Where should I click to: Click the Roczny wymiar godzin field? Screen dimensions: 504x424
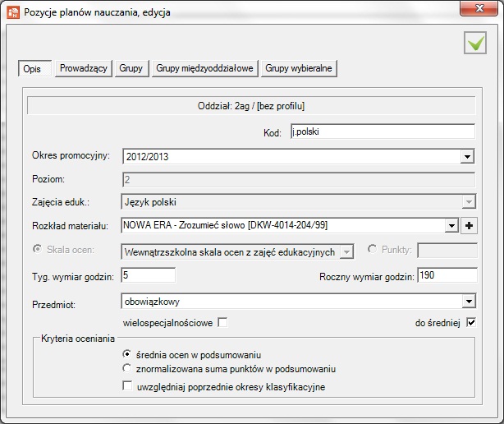click(x=447, y=275)
